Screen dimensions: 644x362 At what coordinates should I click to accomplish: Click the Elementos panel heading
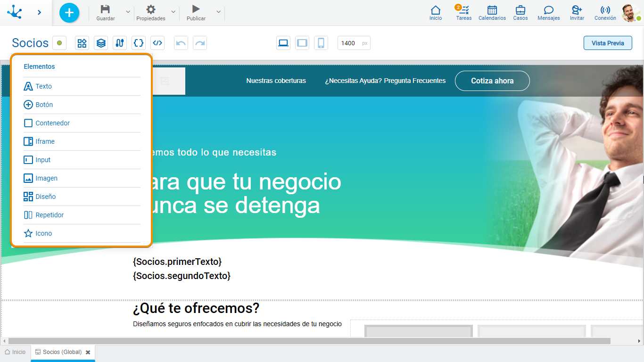tap(39, 66)
